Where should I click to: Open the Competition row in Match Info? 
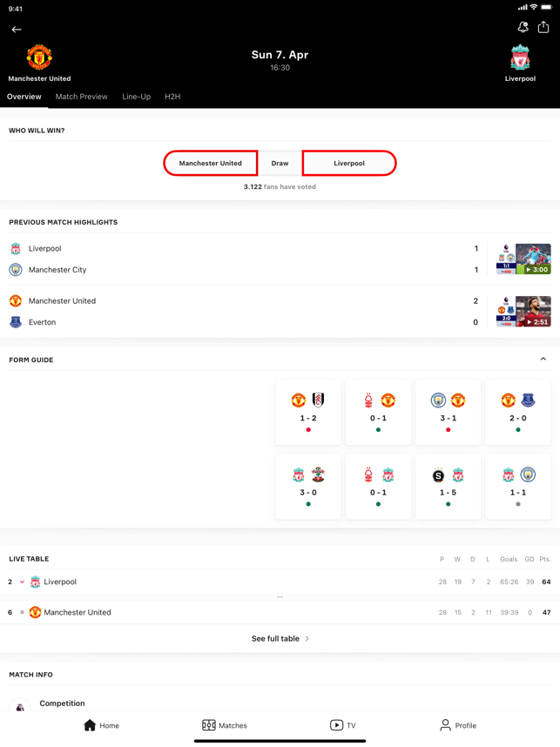pyautogui.click(x=280, y=703)
